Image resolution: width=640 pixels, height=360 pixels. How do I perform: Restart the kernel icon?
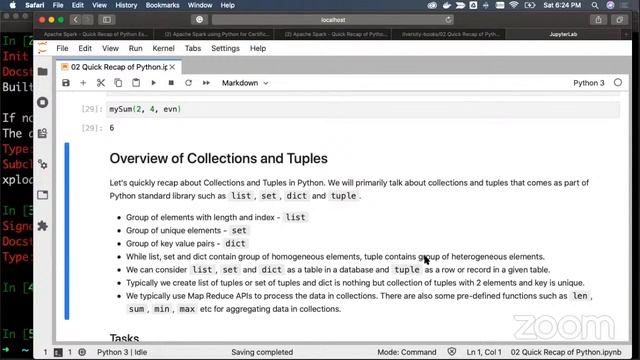[x=188, y=83]
